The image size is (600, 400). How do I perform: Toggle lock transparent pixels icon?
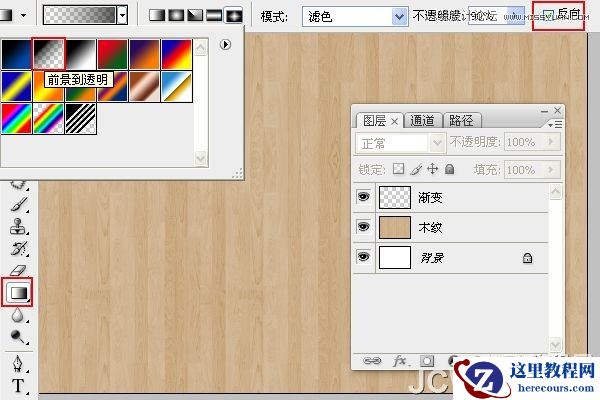pyautogui.click(x=398, y=169)
